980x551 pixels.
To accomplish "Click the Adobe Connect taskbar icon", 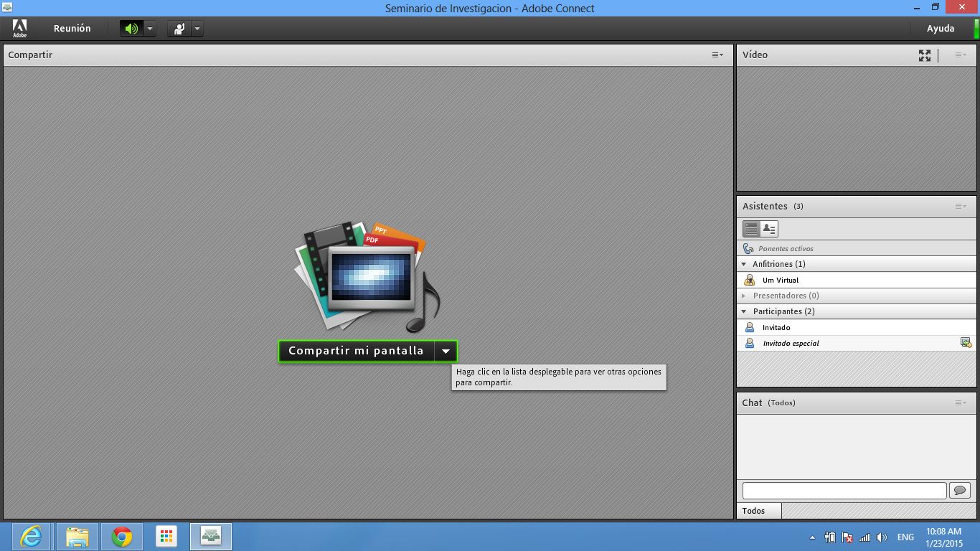I will (x=211, y=537).
